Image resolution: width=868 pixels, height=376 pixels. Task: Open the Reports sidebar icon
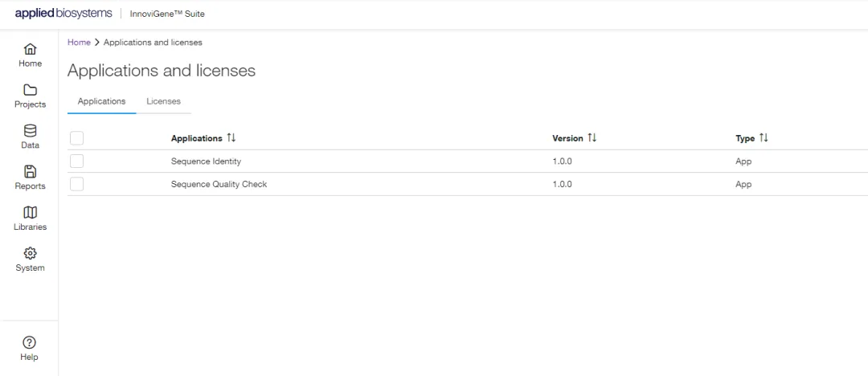(x=30, y=172)
